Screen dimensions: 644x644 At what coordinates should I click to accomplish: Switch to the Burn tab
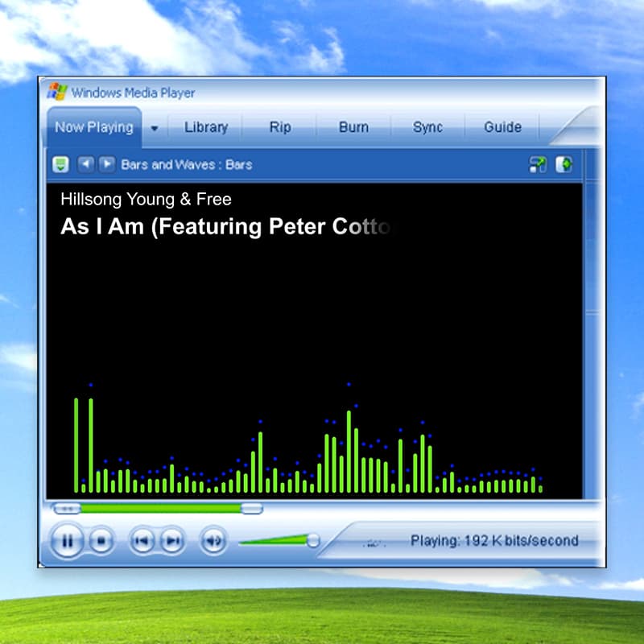point(353,127)
